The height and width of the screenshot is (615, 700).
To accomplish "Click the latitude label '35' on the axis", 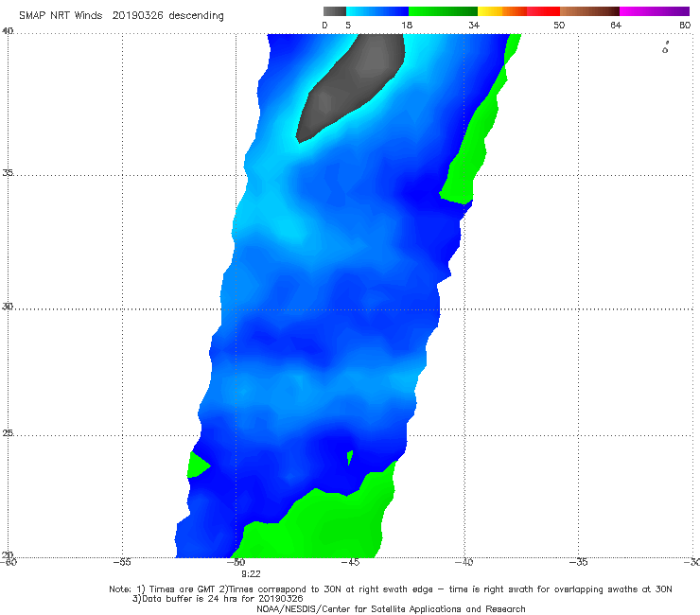I will [x=8, y=172].
